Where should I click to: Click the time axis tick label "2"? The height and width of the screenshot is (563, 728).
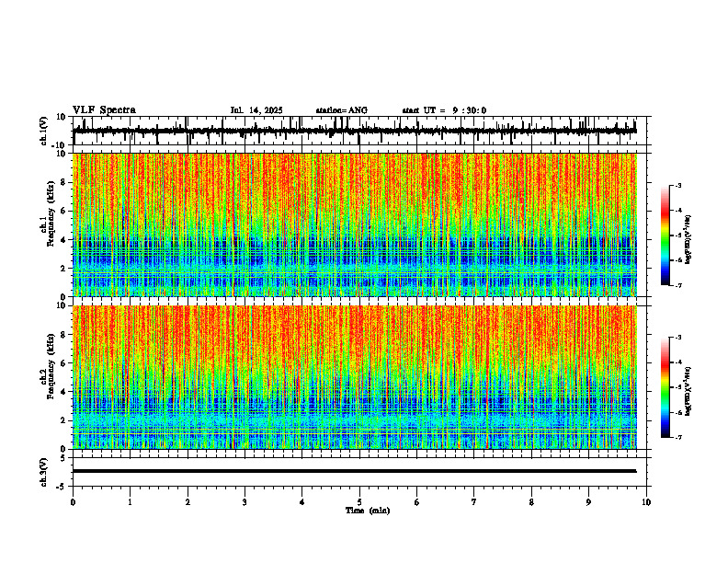tap(188, 502)
